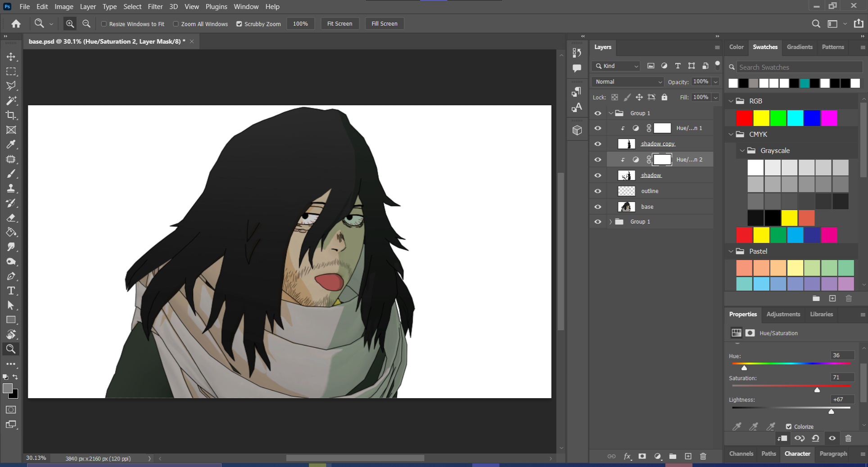Click the Fill Screen button

pyautogui.click(x=384, y=24)
